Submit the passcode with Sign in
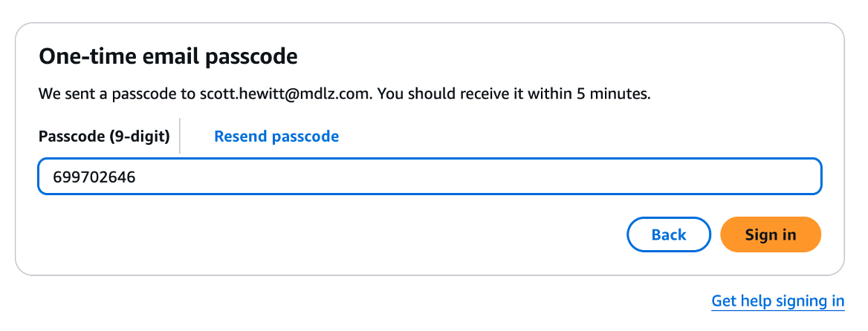 771,235
